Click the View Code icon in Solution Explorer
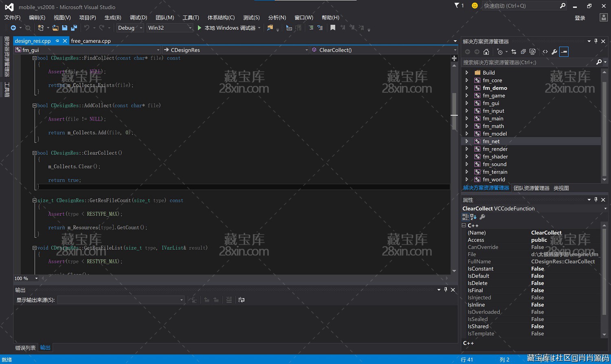 (545, 52)
